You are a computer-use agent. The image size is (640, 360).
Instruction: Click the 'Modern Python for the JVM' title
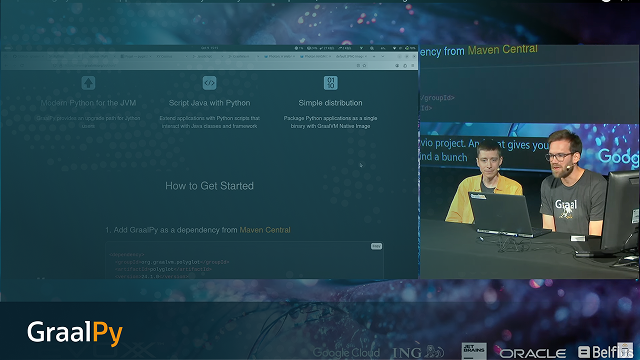[88, 103]
